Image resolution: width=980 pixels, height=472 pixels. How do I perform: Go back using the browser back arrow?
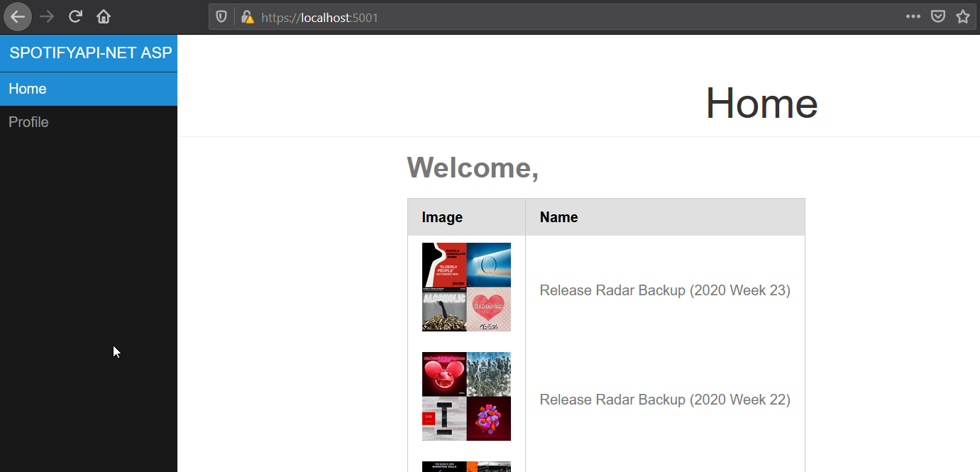pyautogui.click(x=18, y=17)
